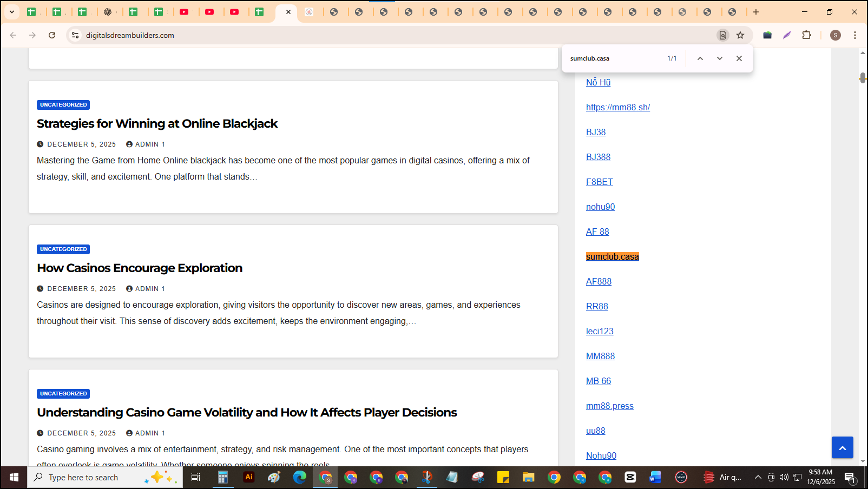Click the scroll-to-top blue button
868x489 pixels.
click(843, 447)
